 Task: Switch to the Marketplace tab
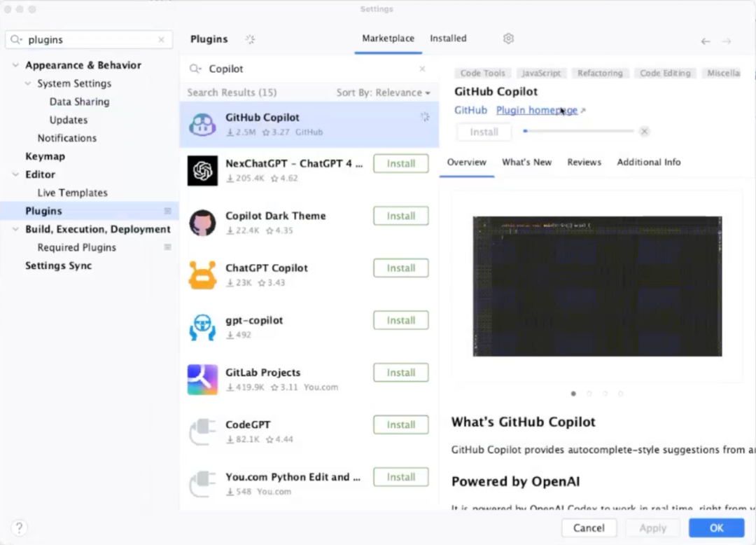388,39
